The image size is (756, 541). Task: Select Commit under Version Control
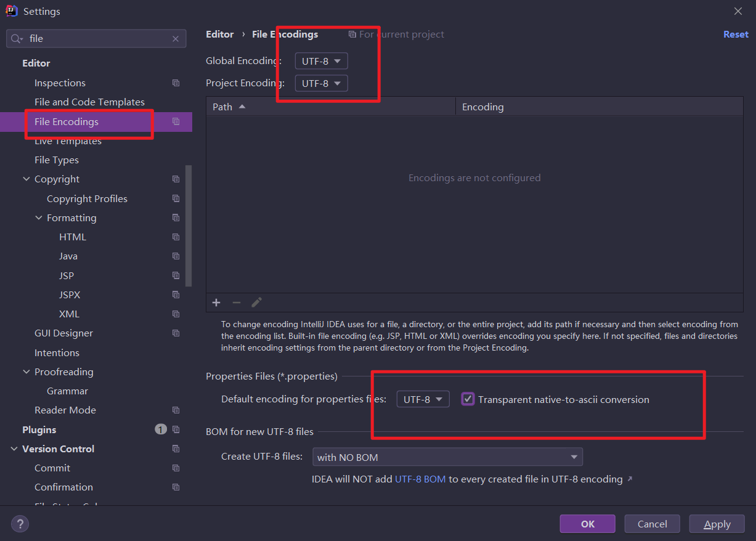click(52, 468)
